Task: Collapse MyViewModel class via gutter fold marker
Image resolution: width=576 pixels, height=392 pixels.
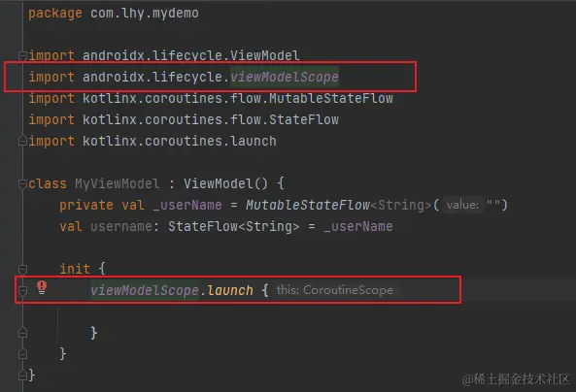Action: click(22, 183)
